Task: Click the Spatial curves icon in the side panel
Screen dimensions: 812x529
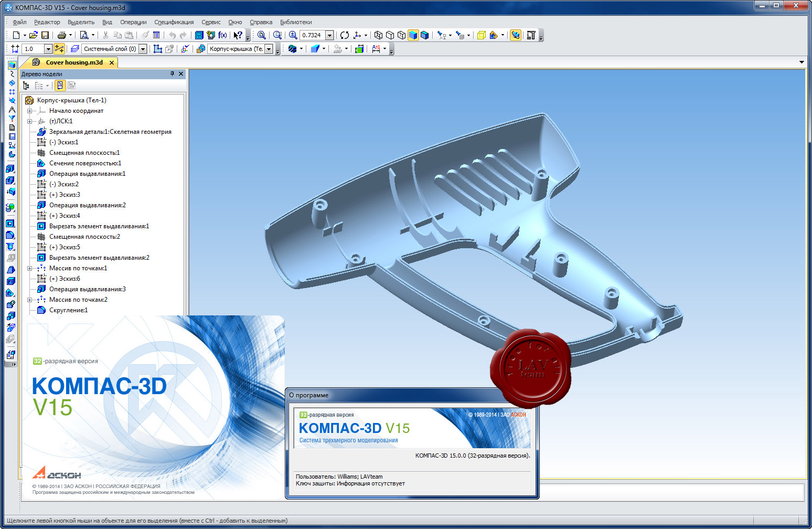Action: [x=12, y=74]
